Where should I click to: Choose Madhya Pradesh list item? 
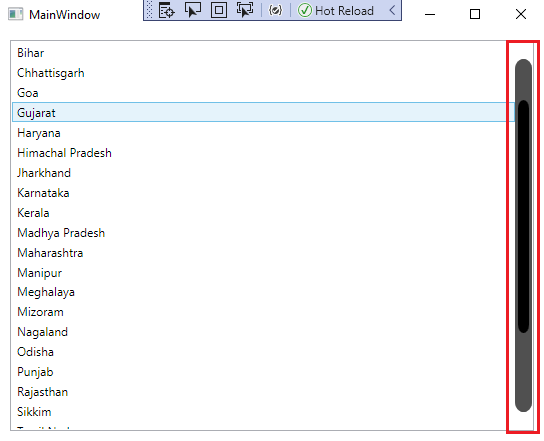point(263,233)
